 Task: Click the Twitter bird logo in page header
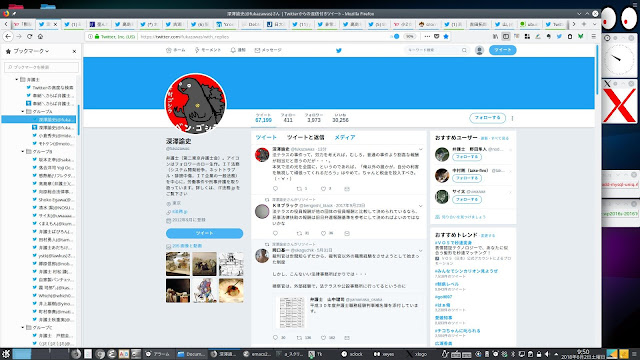pyautogui.click(x=338, y=50)
